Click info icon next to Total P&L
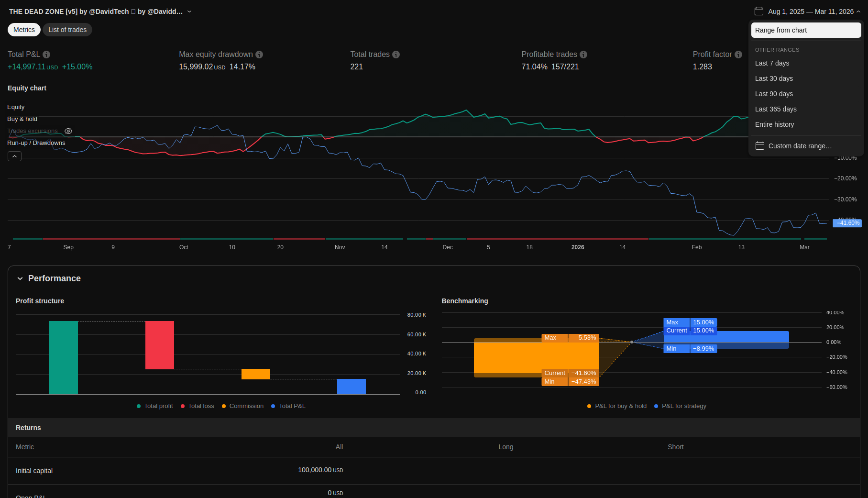 pos(46,55)
